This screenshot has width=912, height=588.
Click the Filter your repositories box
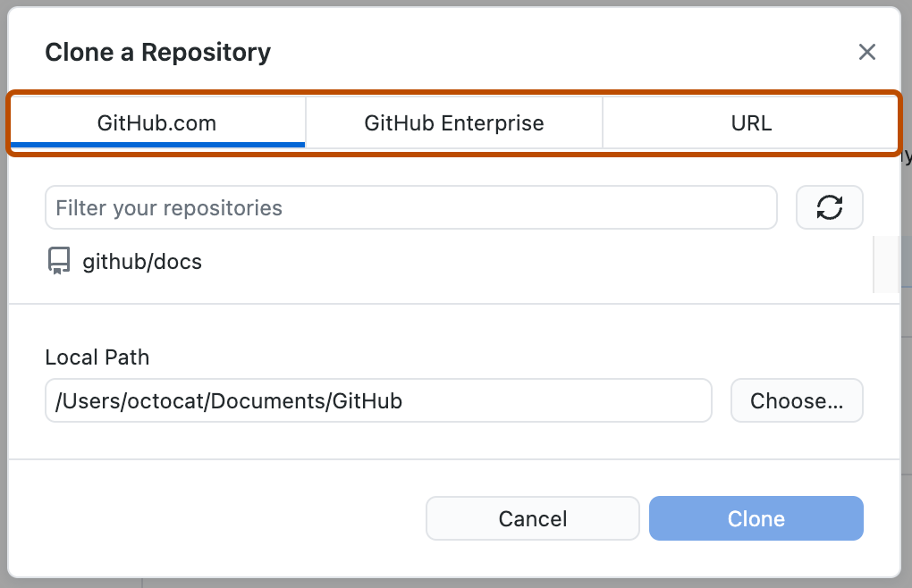[411, 206]
